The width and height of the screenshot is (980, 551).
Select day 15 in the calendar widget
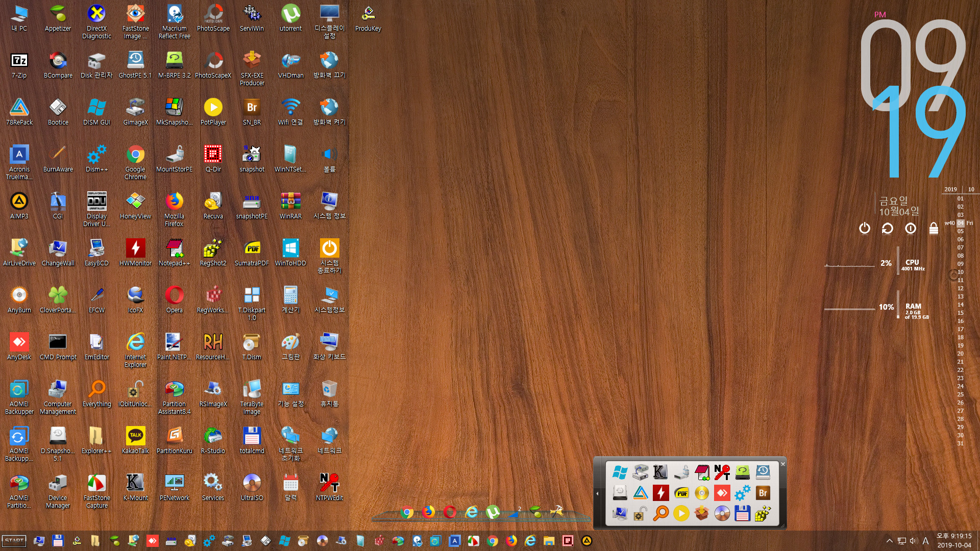tap(960, 313)
